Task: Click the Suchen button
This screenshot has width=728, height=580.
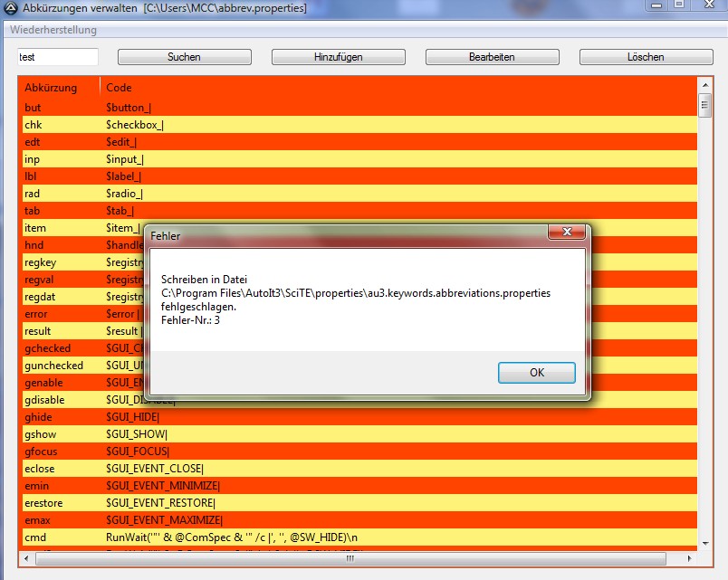Action: (184, 57)
